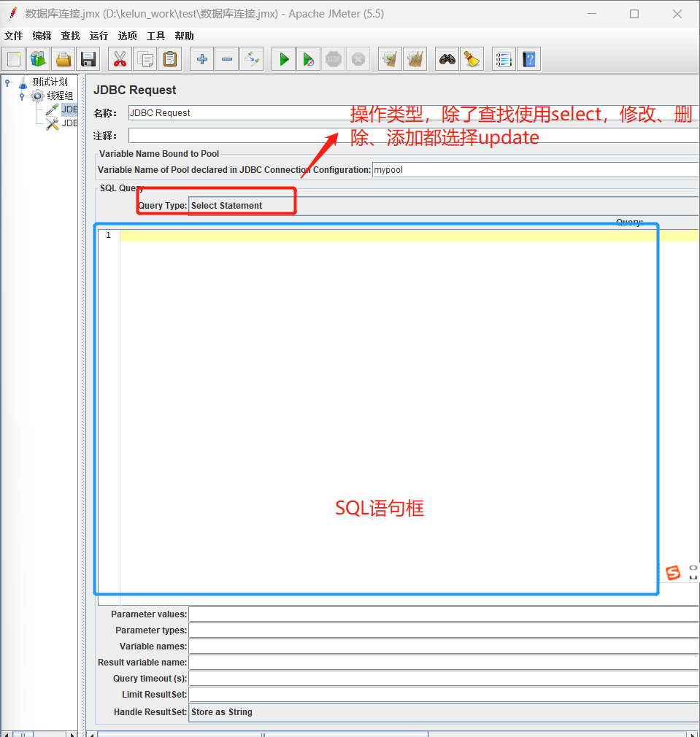Open the Query Type Select Statement dropdown
The width and height of the screenshot is (700, 737).
pyautogui.click(x=444, y=206)
